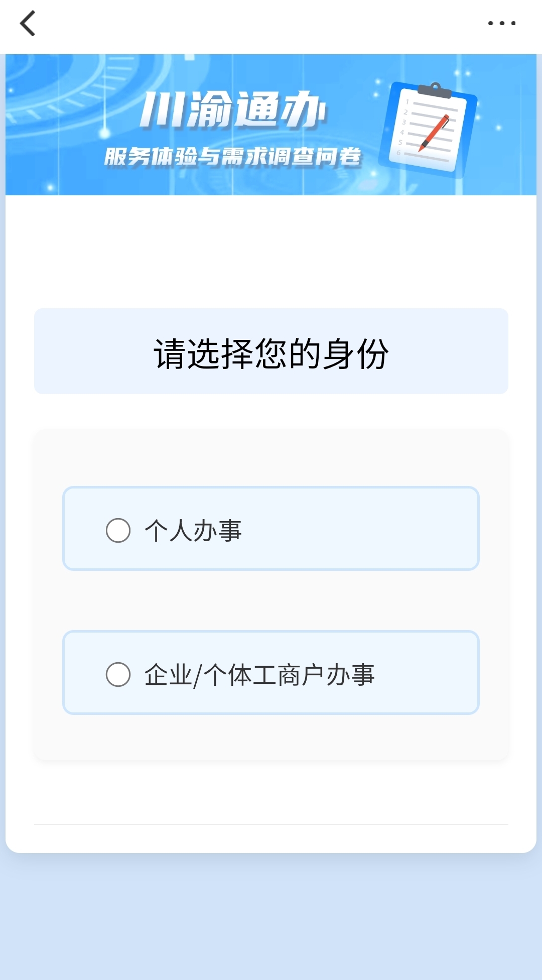This screenshot has height=980, width=542.
Task: Select the 个人办事 radio circle
Action: pyautogui.click(x=118, y=530)
